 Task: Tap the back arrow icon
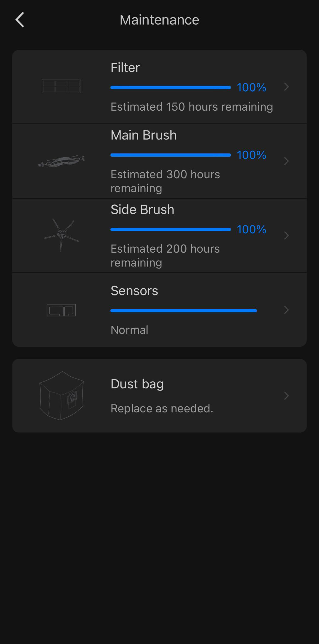(20, 20)
